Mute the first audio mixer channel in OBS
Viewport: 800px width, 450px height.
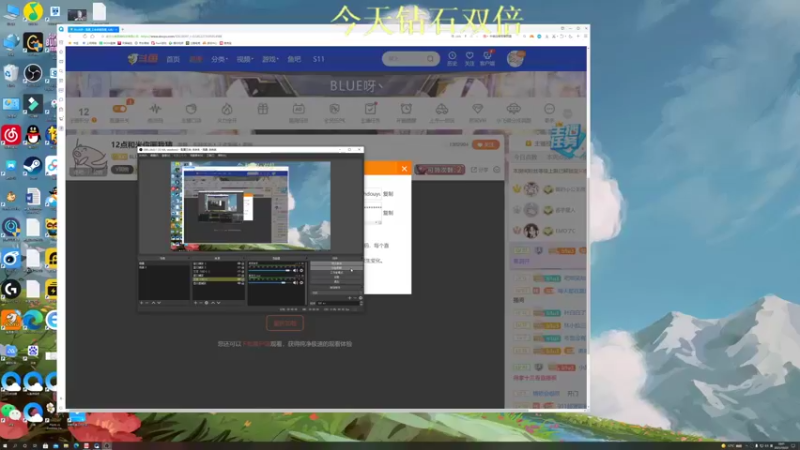(x=295, y=270)
